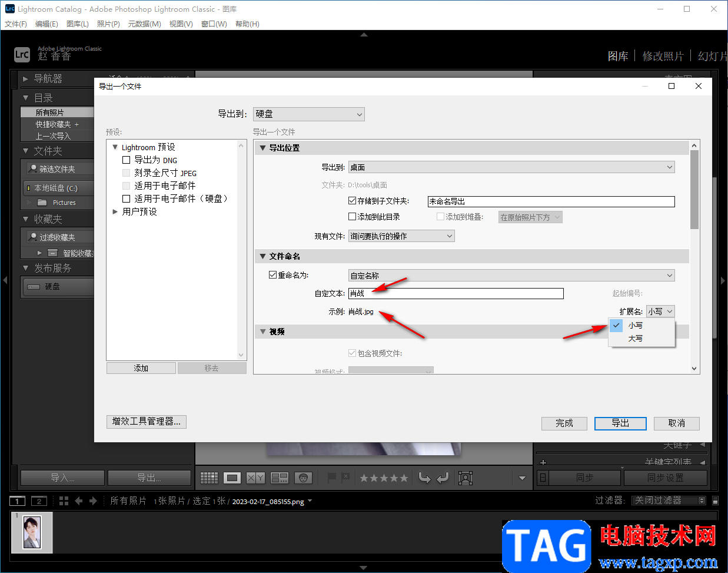This screenshot has width=728, height=573.
Task: Switch to 修改照片 module
Action: pyautogui.click(x=663, y=56)
